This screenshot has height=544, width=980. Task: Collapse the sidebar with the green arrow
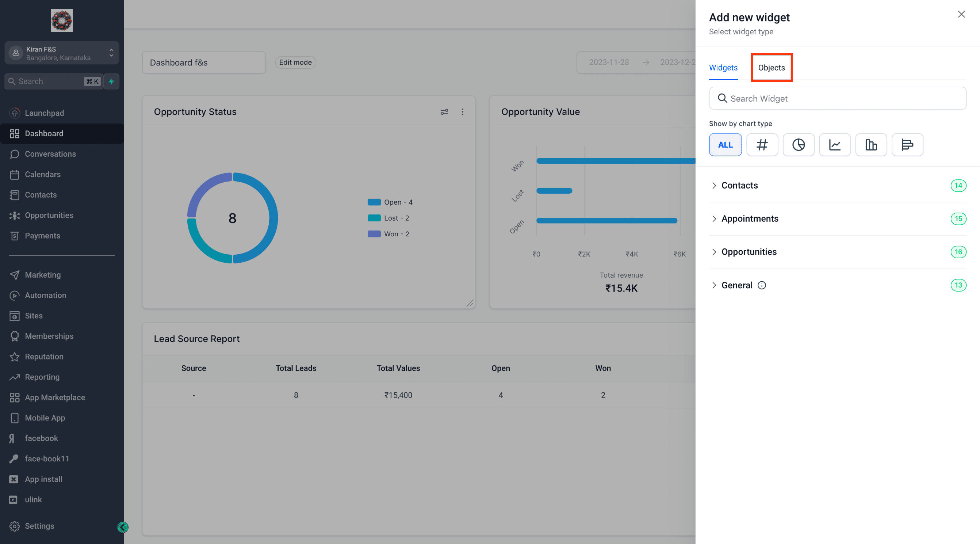[123, 527]
